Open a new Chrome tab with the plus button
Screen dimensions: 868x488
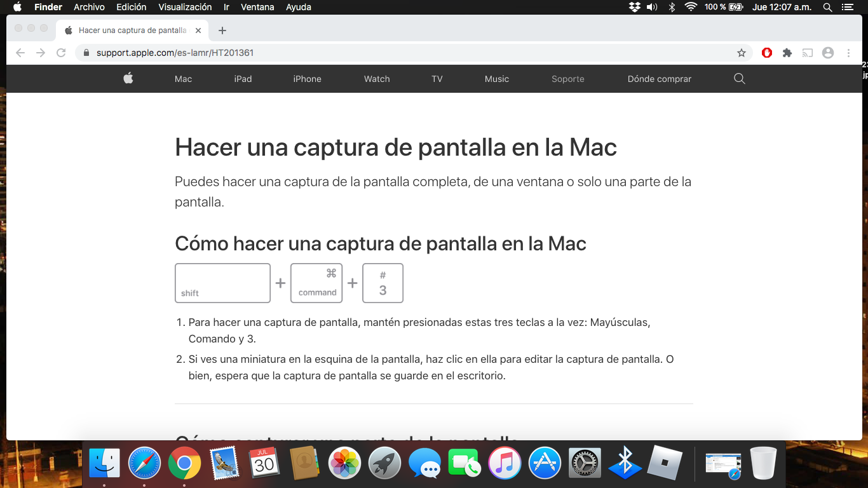(222, 30)
